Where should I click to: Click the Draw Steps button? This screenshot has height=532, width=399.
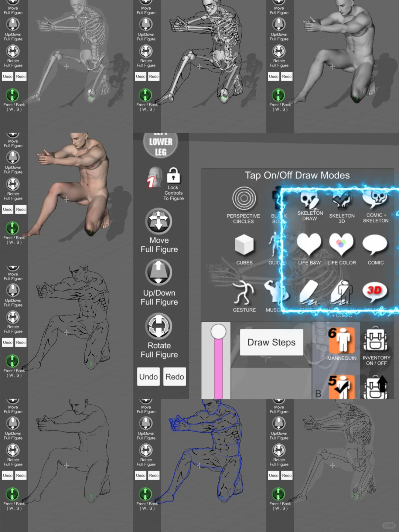pyautogui.click(x=272, y=342)
